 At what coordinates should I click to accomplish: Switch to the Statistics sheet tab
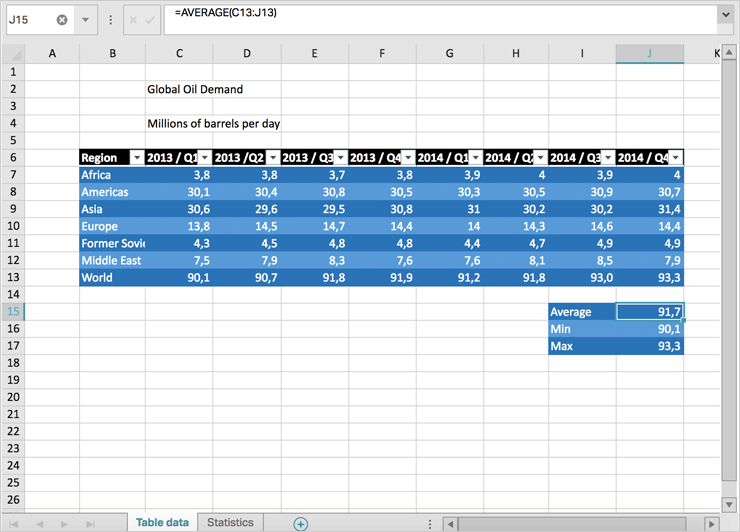(x=230, y=522)
